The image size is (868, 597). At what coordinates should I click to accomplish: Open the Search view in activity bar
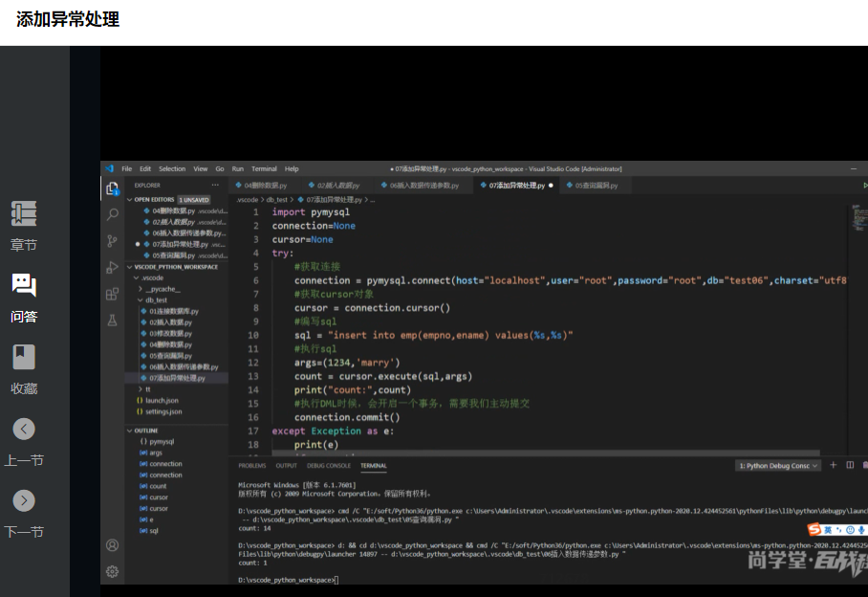pos(113,214)
